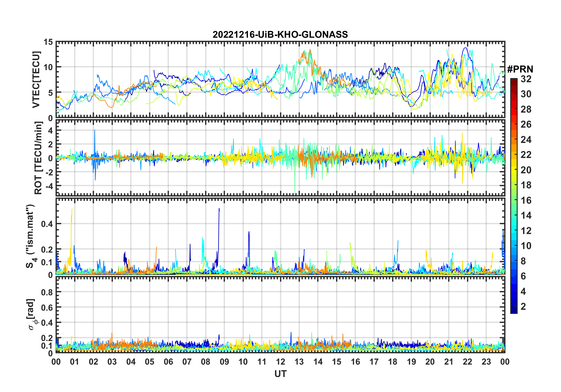Click the "15" tick on the VTEC axis
561x392 pixels.
[x=48, y=42]
